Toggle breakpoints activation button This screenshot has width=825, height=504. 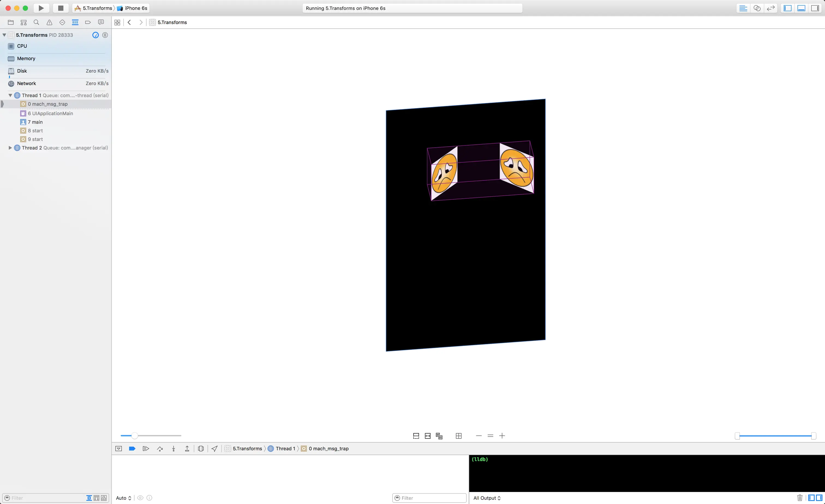click(132, 449)
